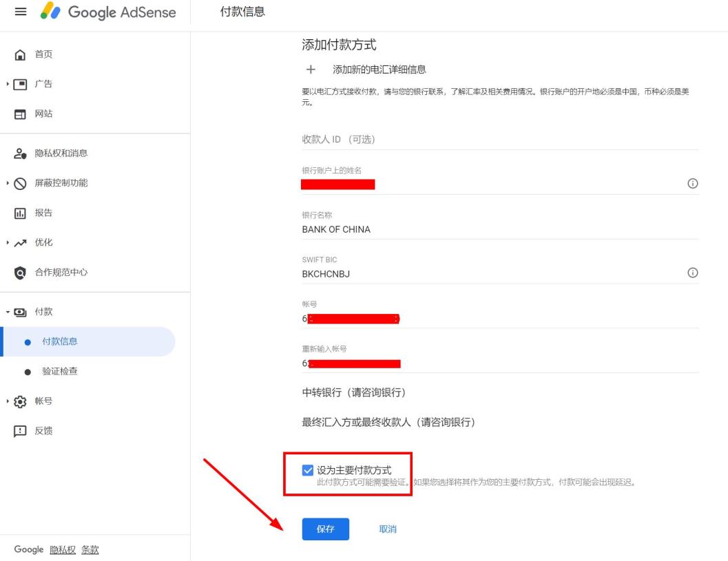Click info icon for 银行账户上的姓名 field
The width and height of the screenshot is (728, 561).
tap(692, 183)
